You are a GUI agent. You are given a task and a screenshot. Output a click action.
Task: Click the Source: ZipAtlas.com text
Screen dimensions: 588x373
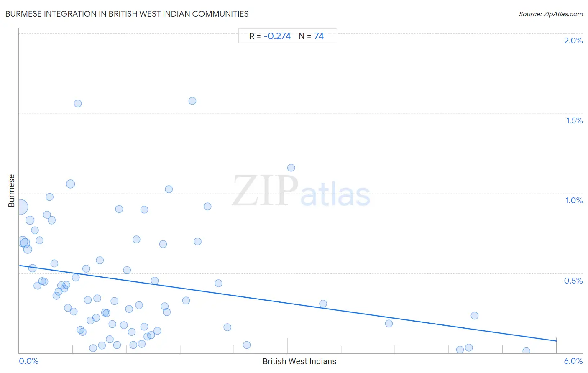click(x=551, y=14)
